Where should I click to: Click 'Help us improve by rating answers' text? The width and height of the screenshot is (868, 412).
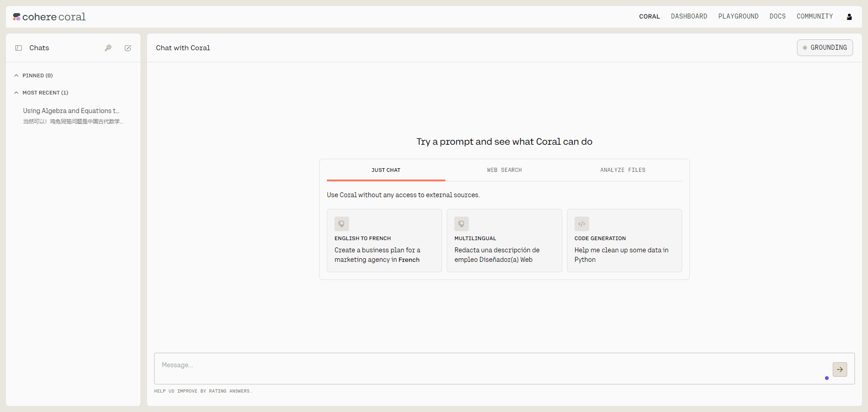(203, 391)
